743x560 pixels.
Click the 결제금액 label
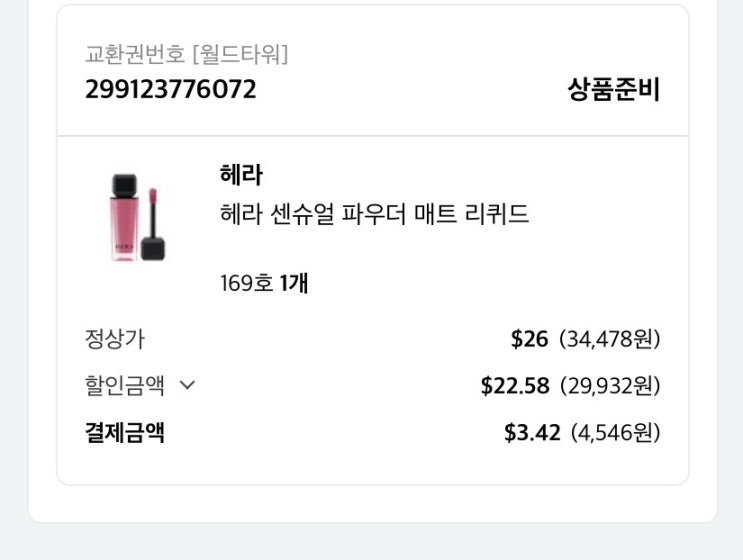point(125,432)
